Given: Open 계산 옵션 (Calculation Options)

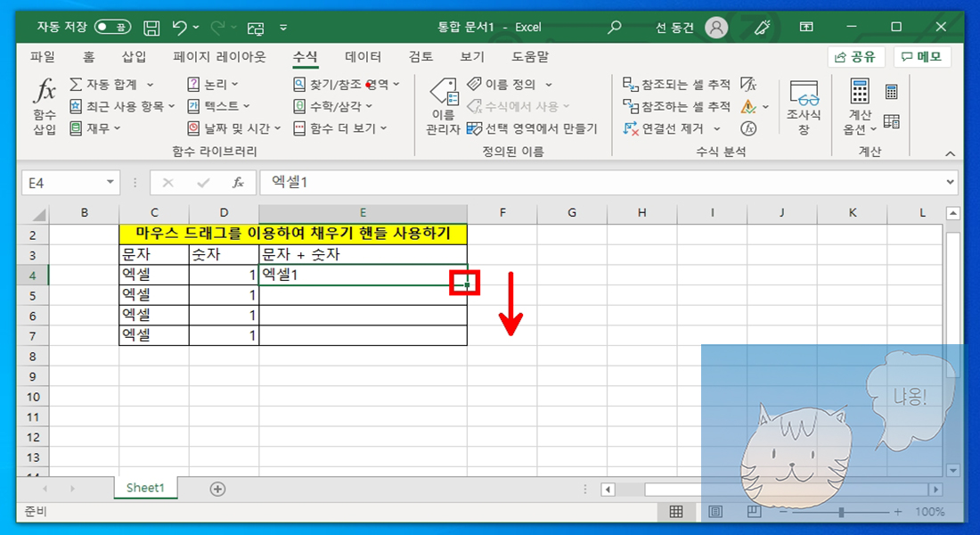Looking at the screenshot, I should pyautogui.click(x=860, y=107).
